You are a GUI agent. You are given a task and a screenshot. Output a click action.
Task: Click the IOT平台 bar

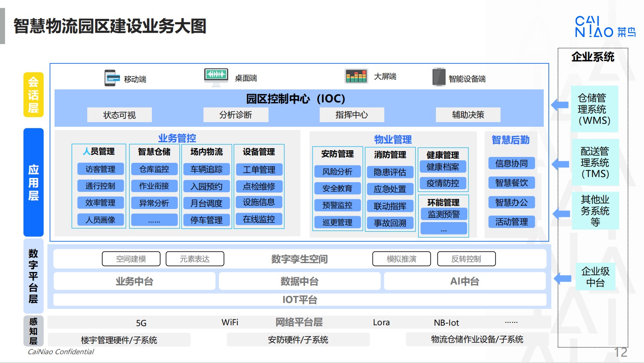pyautogui.click(x=300, y=300)
